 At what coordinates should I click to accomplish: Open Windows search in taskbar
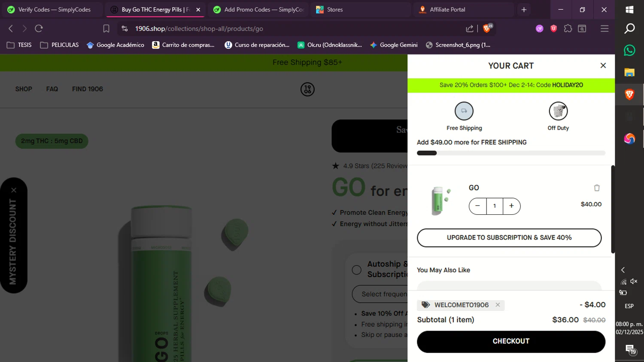629,28
